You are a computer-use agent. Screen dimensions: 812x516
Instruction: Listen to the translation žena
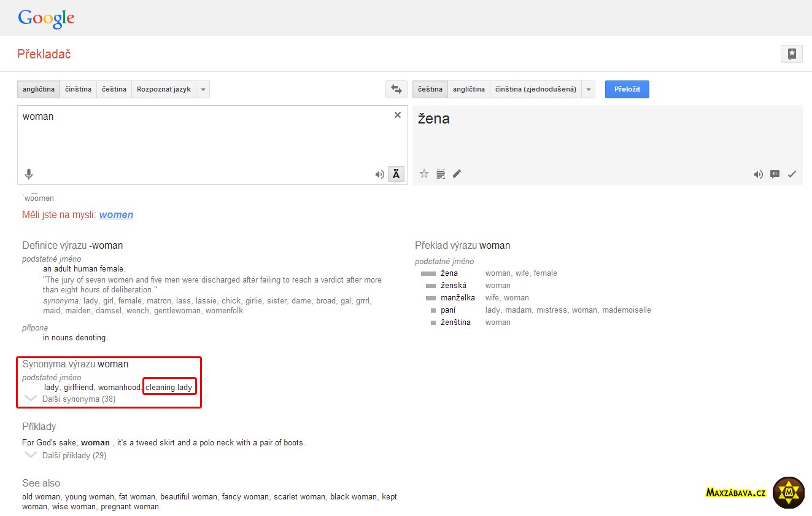click(759, 174)
